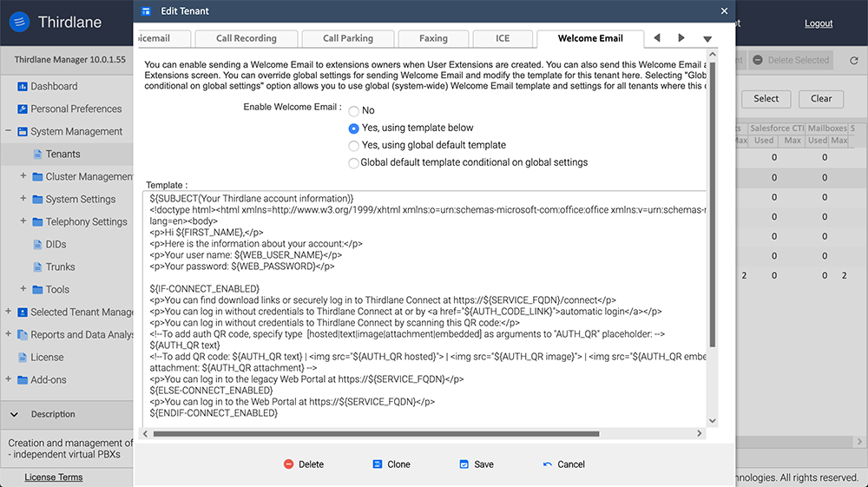Open the License Terms link
Screen dimensions: 868x487
54,477
